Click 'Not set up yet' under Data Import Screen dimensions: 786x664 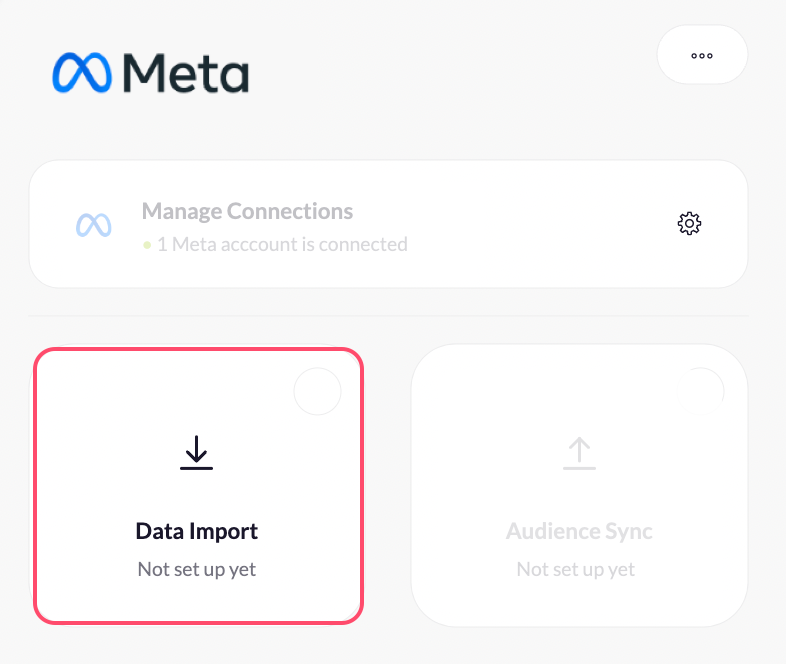click(x=196, y=569)
